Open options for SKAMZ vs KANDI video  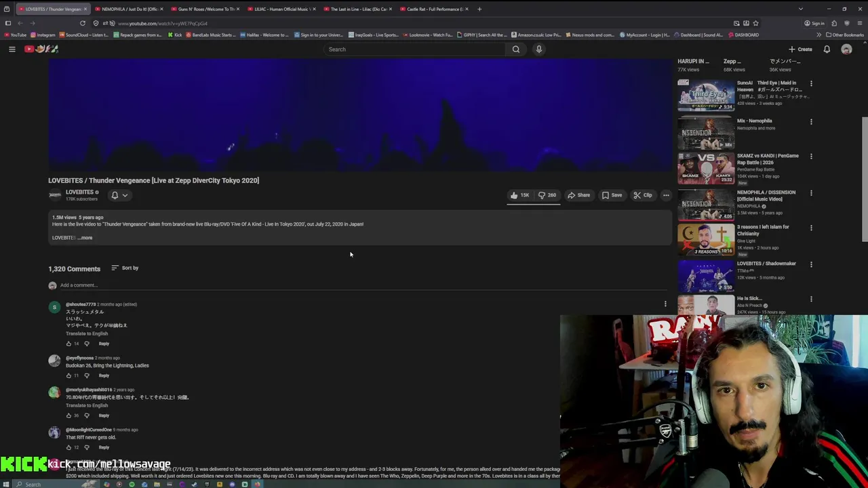coord(811,157)
